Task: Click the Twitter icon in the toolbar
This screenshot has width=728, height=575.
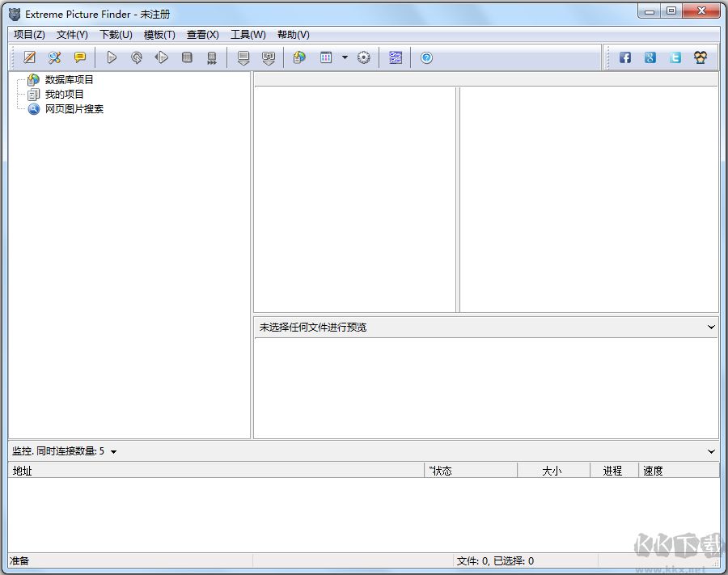Action: tap(674, 57)
